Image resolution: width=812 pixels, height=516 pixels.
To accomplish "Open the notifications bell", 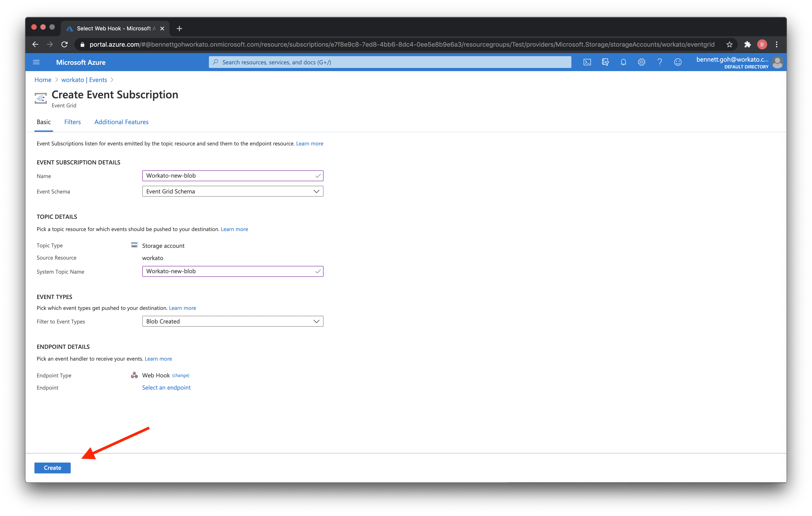I will point(623,62).
